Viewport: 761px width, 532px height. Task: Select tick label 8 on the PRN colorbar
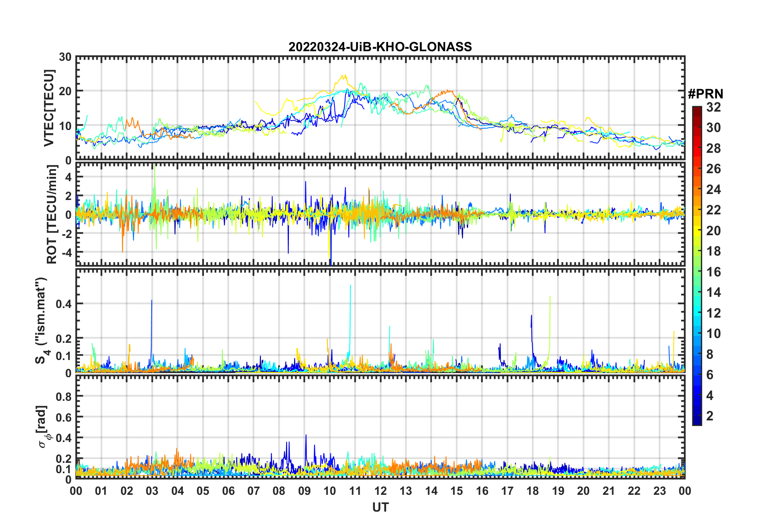click(x=710, y=354)
